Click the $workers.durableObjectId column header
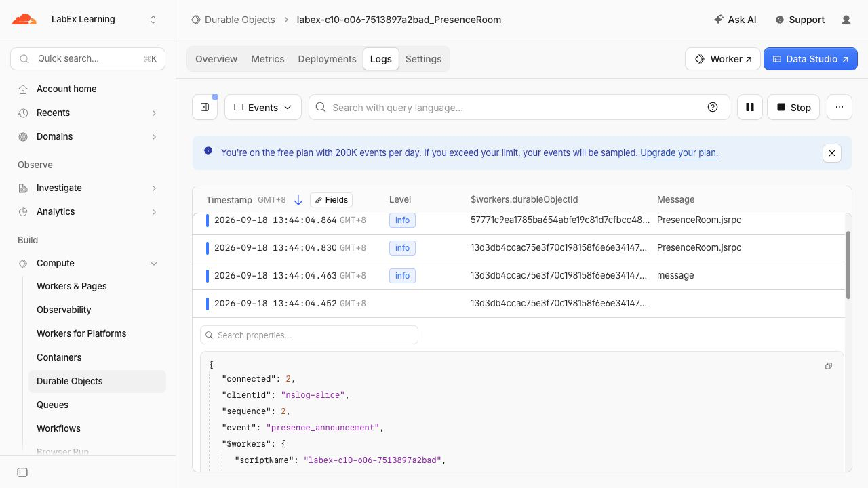The image size is (868, 488). pos(524,200)
